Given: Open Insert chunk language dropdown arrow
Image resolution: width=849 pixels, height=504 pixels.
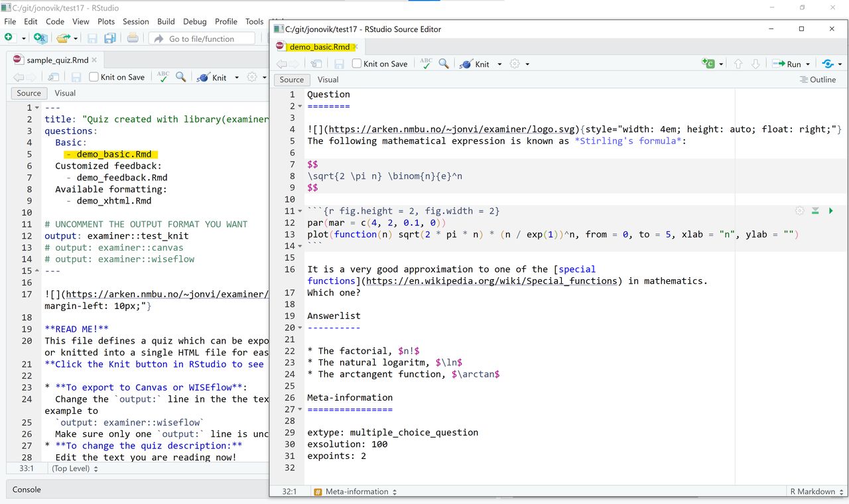Looking at the screenshot, I should [720, 64].
